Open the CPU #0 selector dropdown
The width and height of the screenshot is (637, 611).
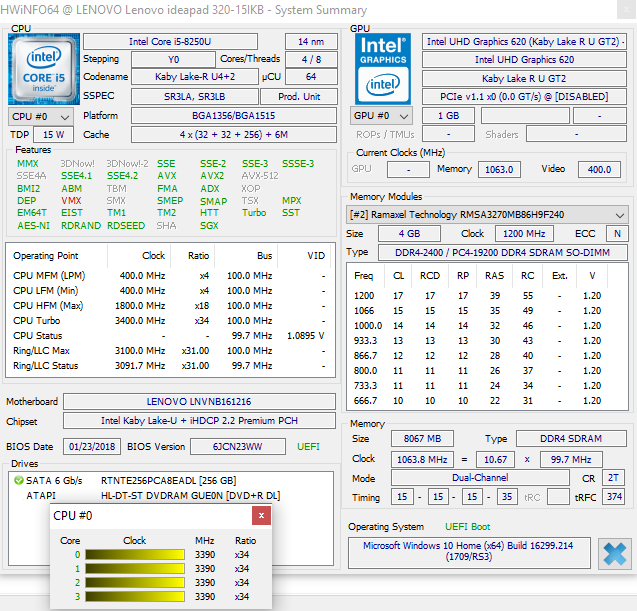point(41,117)
